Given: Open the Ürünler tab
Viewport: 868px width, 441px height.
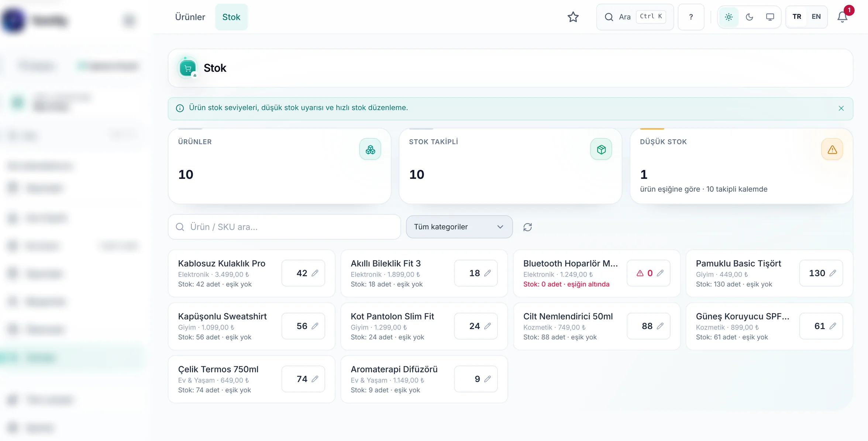Looking at the screenshot, I should coord(190,17).
